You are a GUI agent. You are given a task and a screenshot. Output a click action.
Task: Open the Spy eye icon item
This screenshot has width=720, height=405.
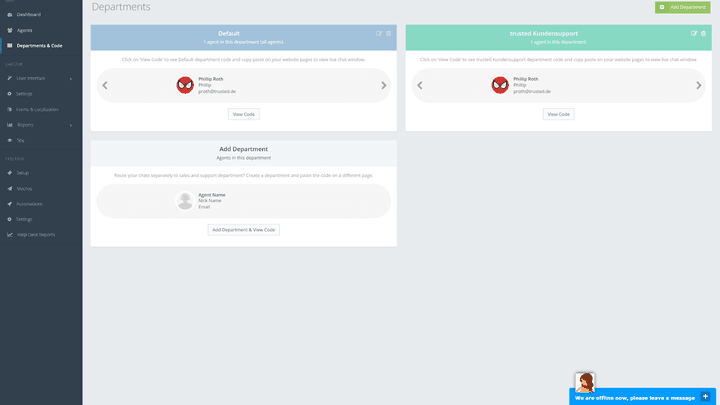point(10,141)
